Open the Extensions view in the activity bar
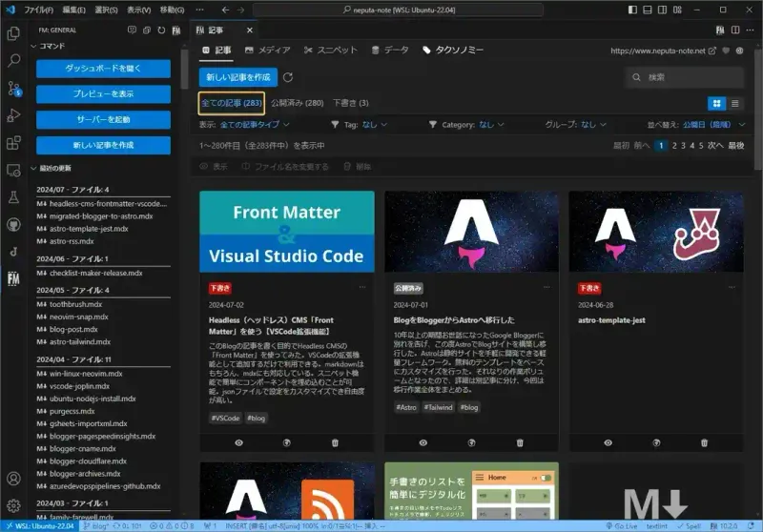Viewport: 763px width, 532px height. point(13,143)
